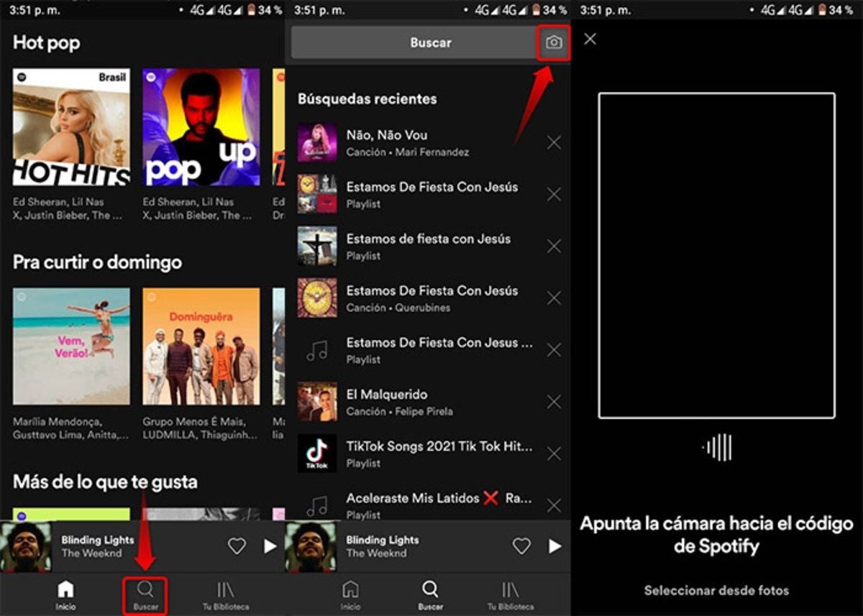Open the Dominguêra playlist cover
Screen dimensions: 863x616
[201, 346]
